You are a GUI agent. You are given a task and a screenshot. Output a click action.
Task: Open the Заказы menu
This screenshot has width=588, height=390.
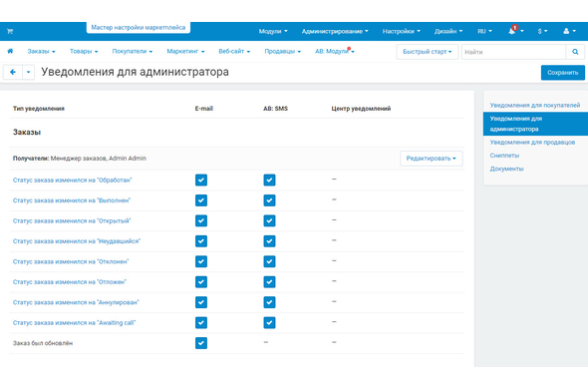(41, 52)
